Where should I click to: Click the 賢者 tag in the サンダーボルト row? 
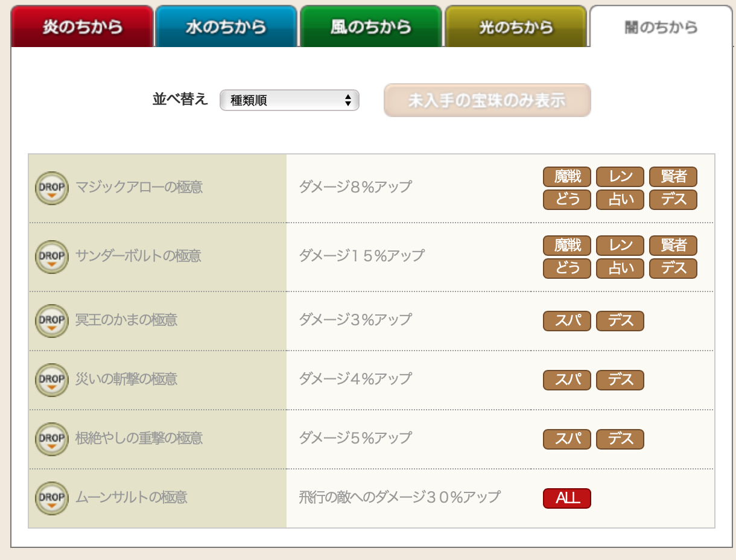[673, 246]
